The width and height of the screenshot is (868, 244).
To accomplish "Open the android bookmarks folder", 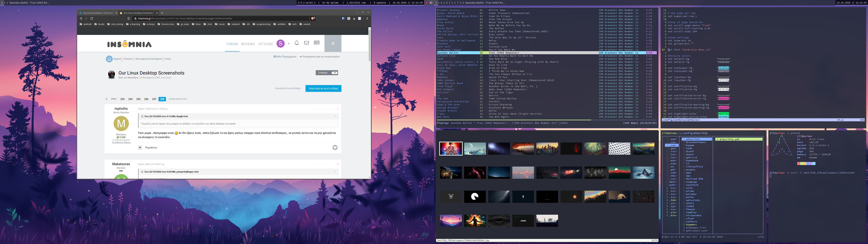I will [86, 24].
